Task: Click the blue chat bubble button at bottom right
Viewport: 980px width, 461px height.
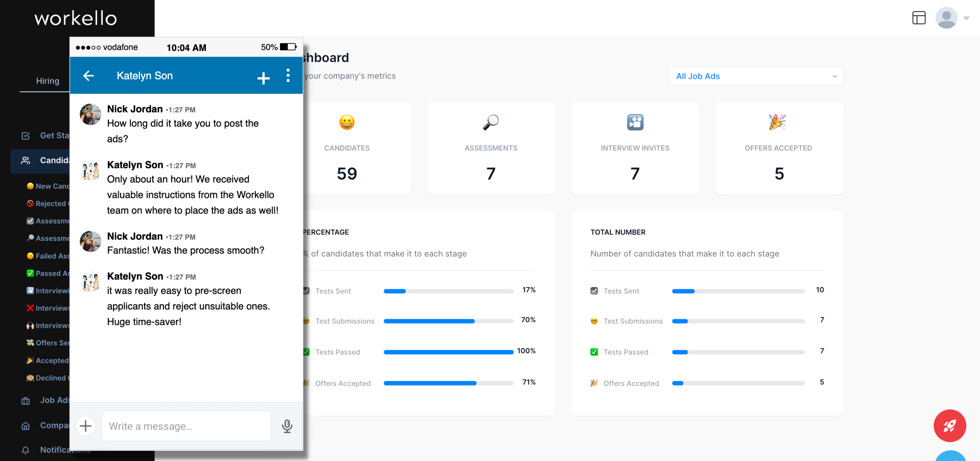Action: click(x=950, y=456)
